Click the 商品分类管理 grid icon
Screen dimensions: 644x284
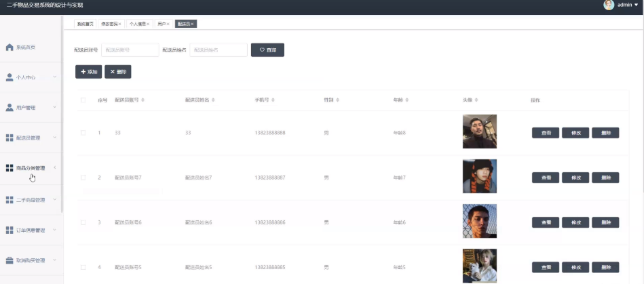tap(10, 168)
